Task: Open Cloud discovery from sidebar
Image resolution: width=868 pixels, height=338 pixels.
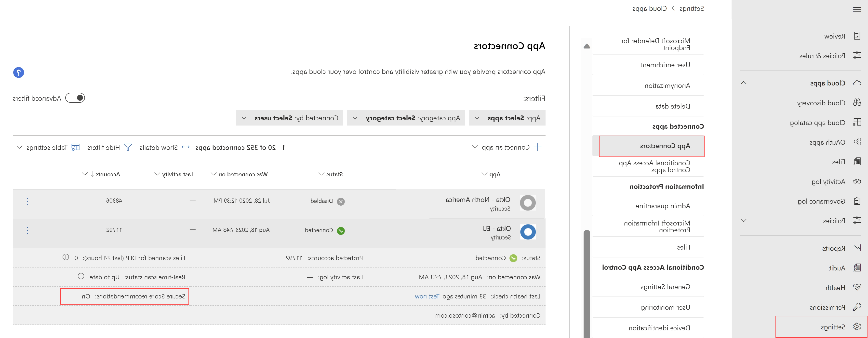Action: 821,103
